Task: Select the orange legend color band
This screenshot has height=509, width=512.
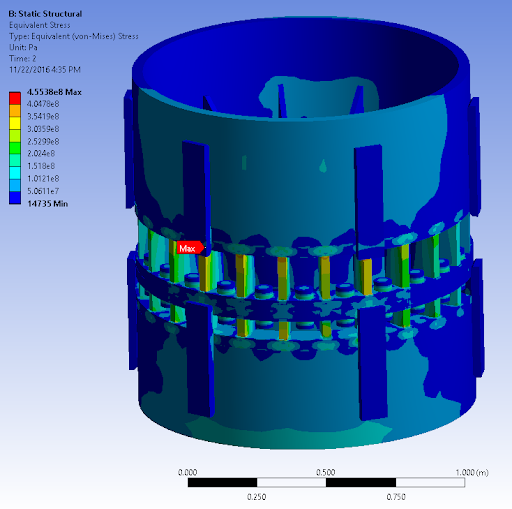Action: [x=15, y=111]
